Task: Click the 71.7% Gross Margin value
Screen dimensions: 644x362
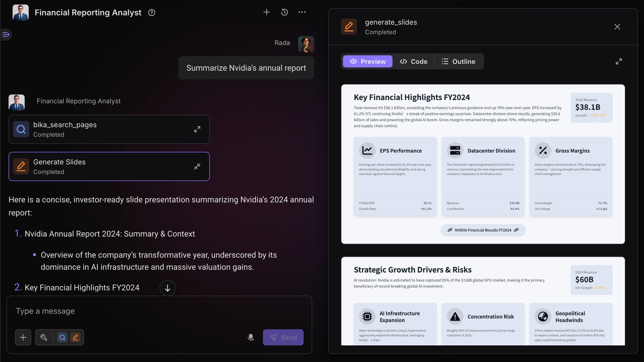Action: tap(602, 203)
